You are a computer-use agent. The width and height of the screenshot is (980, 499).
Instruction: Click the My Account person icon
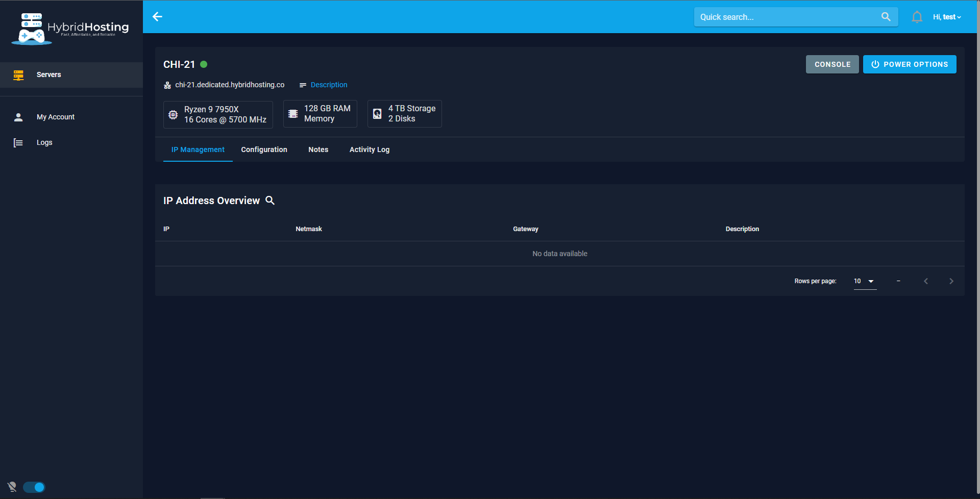tap(18, 117)
